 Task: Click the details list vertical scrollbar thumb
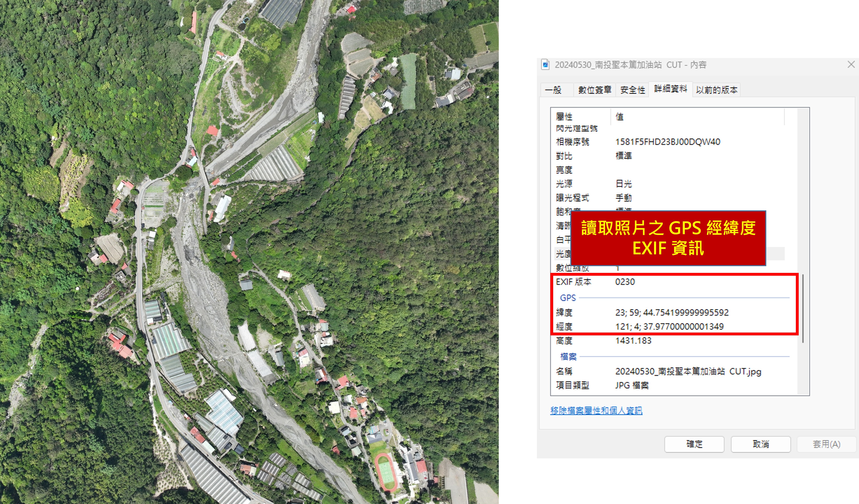click(803, 308)
